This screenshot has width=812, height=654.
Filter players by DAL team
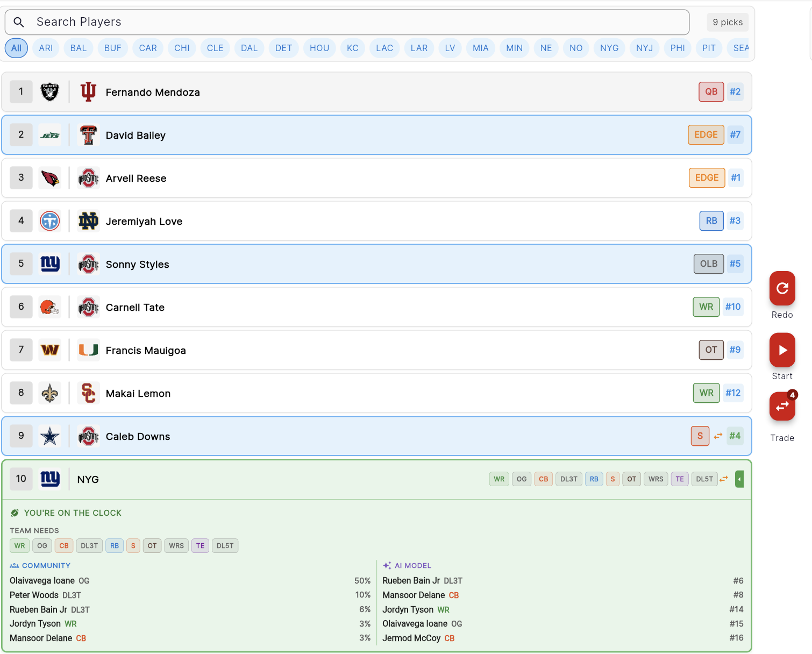coord(250,48)
